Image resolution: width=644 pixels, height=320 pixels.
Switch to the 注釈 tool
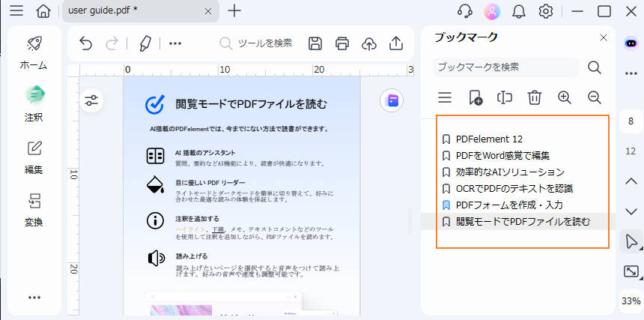pos(34,104)
